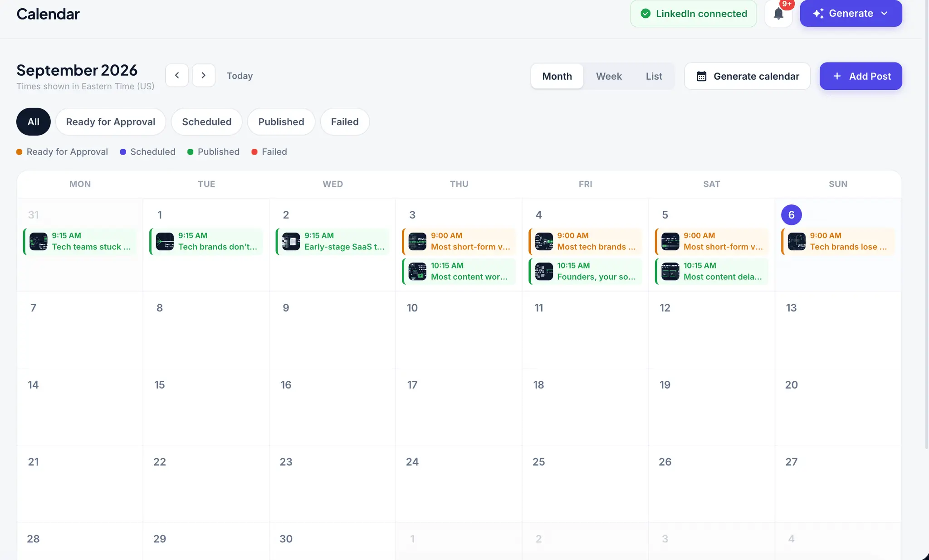Open thumbnail of 'Early-stage SaaS' post
This screenshot has height=560, width=929.
(x=291, y=241)
